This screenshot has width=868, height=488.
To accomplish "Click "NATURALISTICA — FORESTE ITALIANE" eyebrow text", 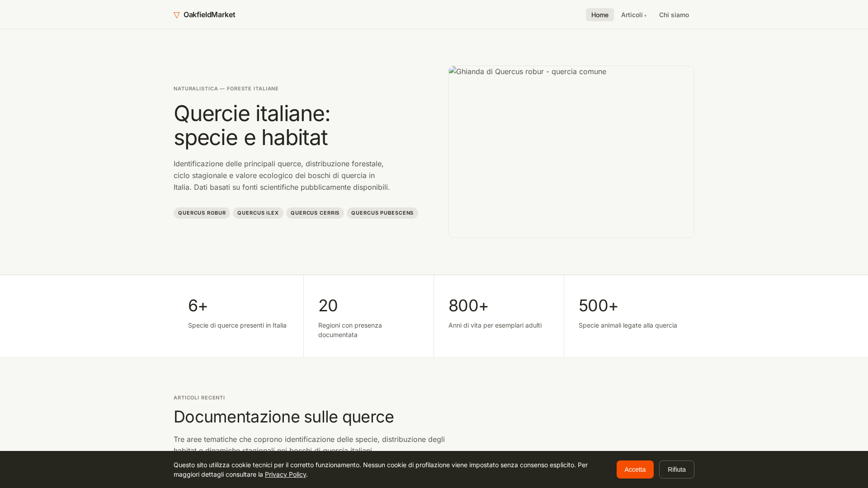I will 226,89.
